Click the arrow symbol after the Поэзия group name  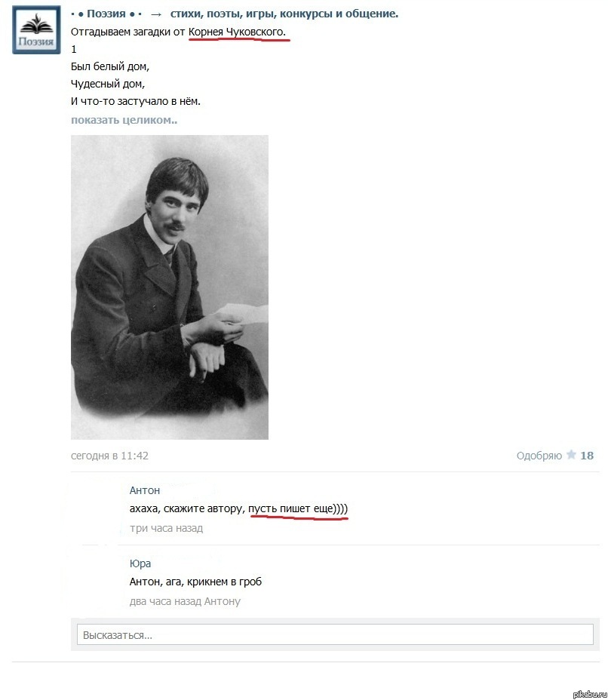coord(156,15)
